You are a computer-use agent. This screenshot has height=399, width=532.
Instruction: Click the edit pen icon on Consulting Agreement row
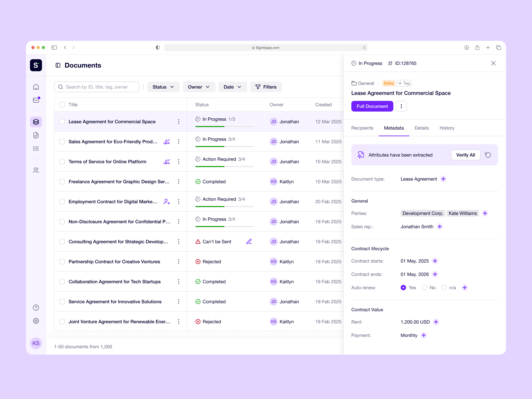pyautogui.click(x=249, y=241)
